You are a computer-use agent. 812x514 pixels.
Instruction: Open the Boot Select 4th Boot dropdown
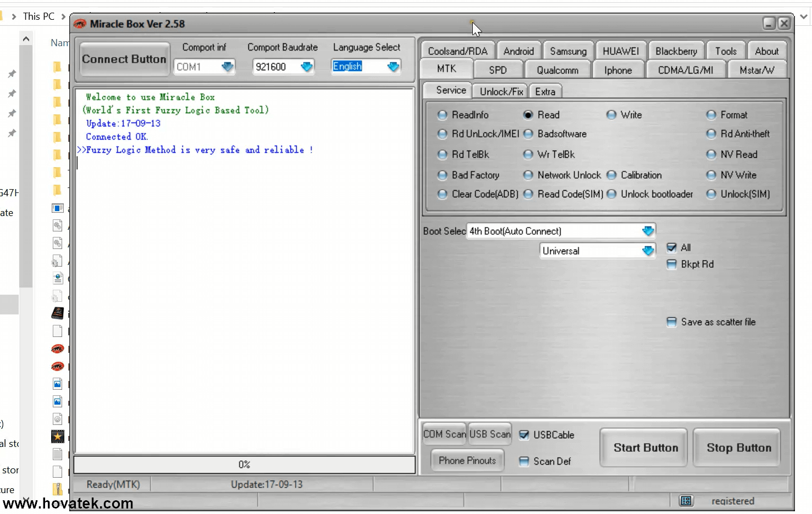[x=648, y=231]
